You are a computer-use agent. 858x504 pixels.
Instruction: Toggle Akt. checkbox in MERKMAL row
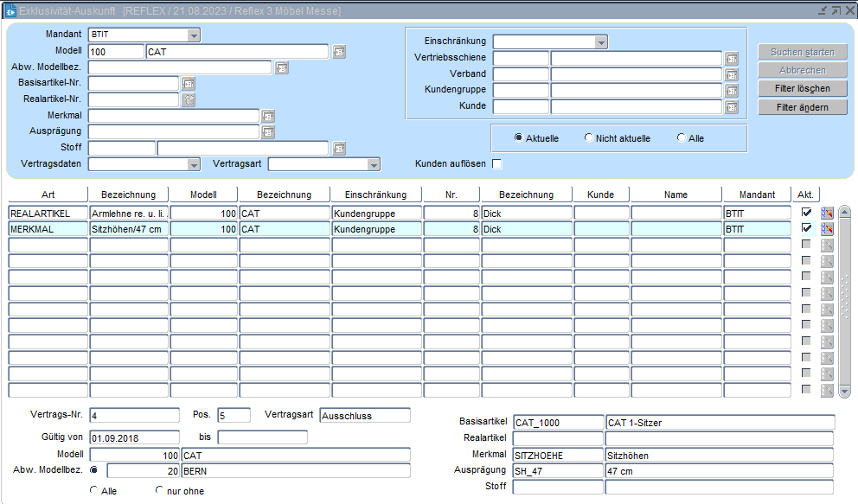point(807,228)
